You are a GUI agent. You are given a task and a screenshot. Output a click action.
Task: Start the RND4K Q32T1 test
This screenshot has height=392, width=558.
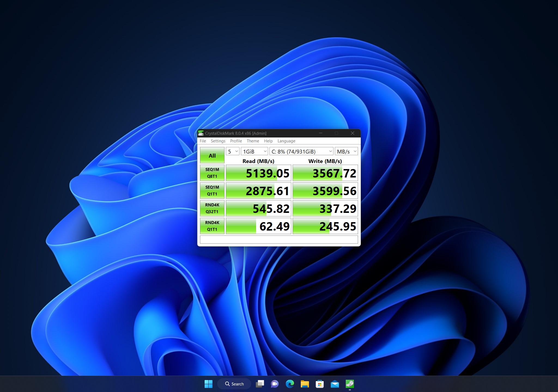212,208
